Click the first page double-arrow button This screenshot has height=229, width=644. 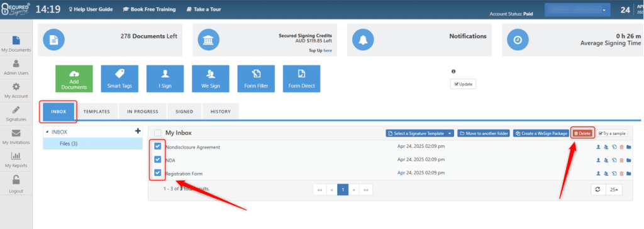[x=319, y=189]
